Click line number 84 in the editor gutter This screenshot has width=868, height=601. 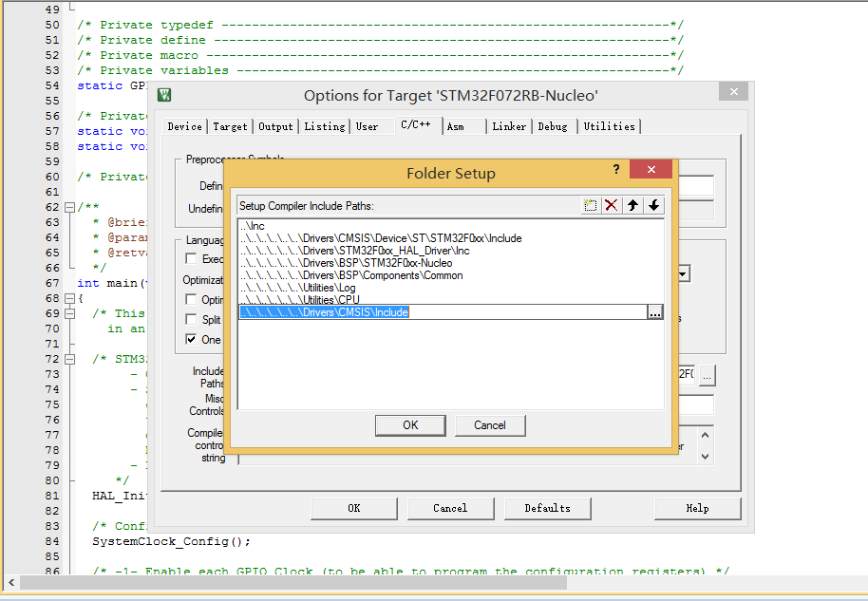pos(52,541)
